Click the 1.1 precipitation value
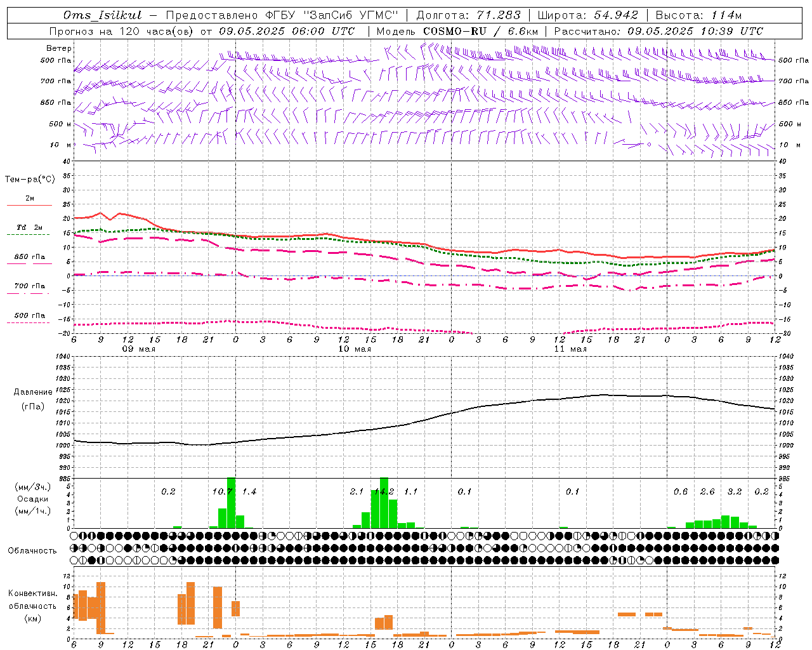The image size is (812, 650). 410,492
